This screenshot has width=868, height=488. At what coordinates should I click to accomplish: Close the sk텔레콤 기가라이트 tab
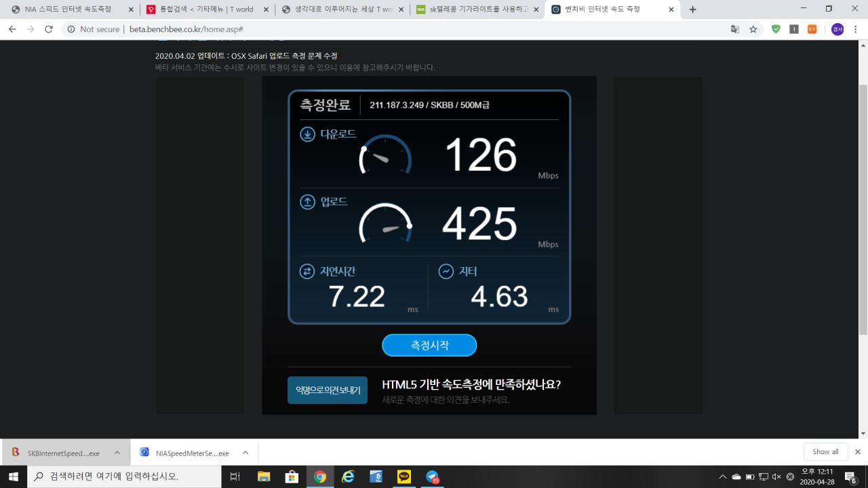pyautogui.click(x=536, y=9)
